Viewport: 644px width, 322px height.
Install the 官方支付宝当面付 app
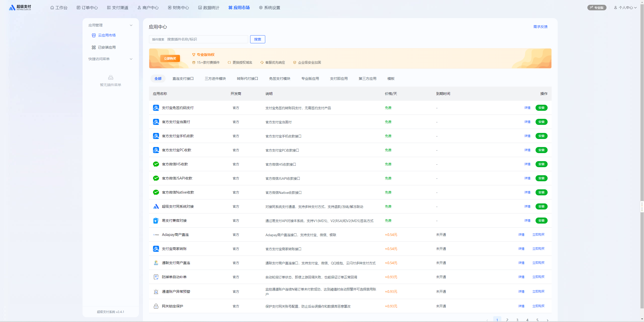[541, 122]
